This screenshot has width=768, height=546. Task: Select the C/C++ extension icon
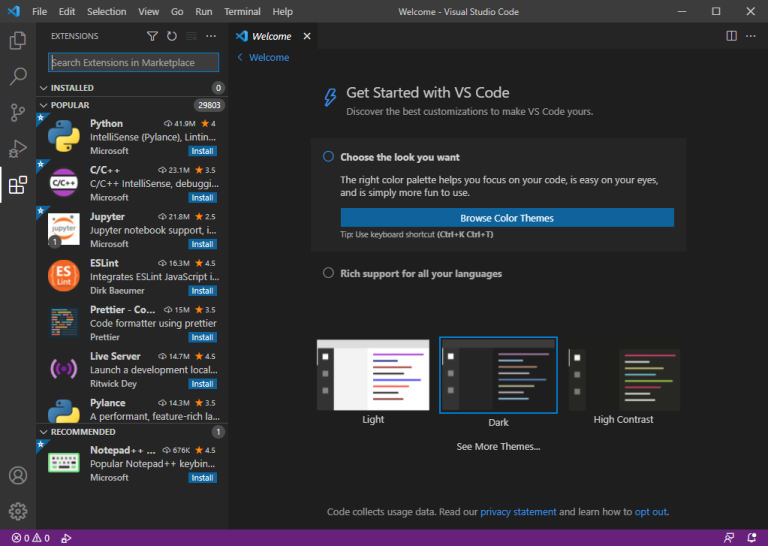click(64, 183)
